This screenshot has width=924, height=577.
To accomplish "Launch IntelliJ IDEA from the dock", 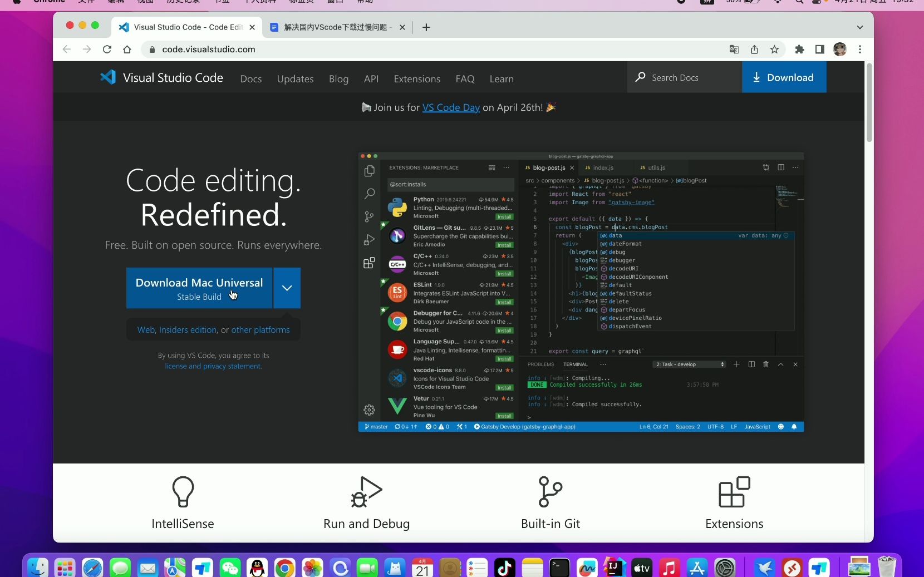I will pos(615,568).
